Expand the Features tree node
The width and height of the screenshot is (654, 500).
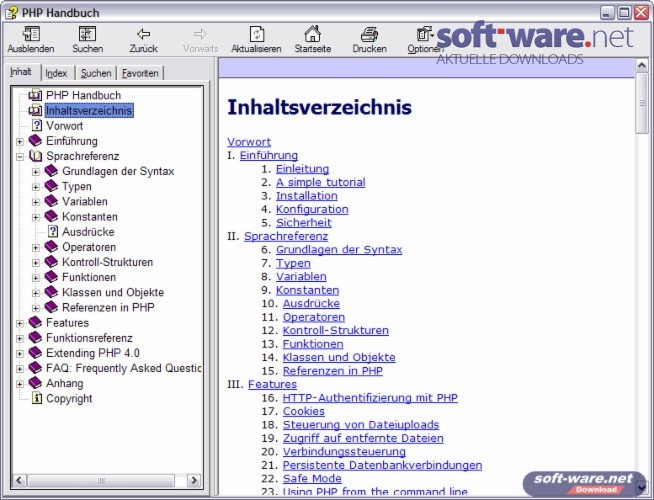pyautogui.click(x=20, y=323)
